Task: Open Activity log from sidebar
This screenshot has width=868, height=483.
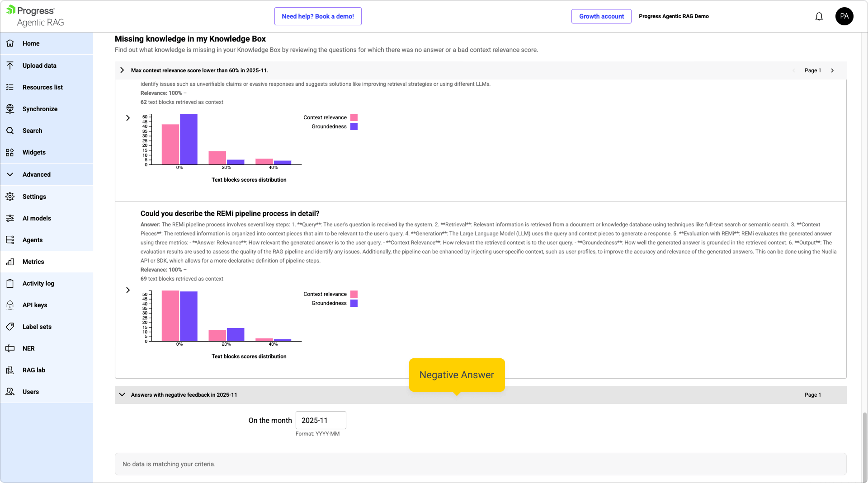Action: coord(38,283)
